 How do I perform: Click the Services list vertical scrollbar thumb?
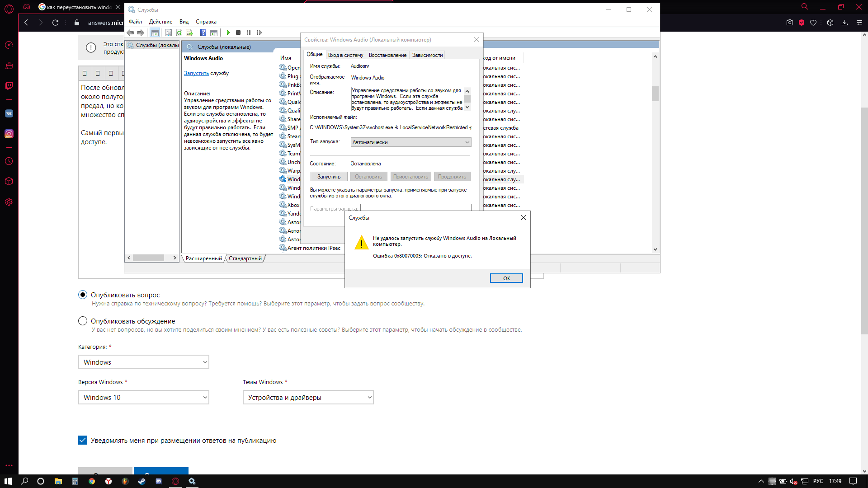[655, 94]
